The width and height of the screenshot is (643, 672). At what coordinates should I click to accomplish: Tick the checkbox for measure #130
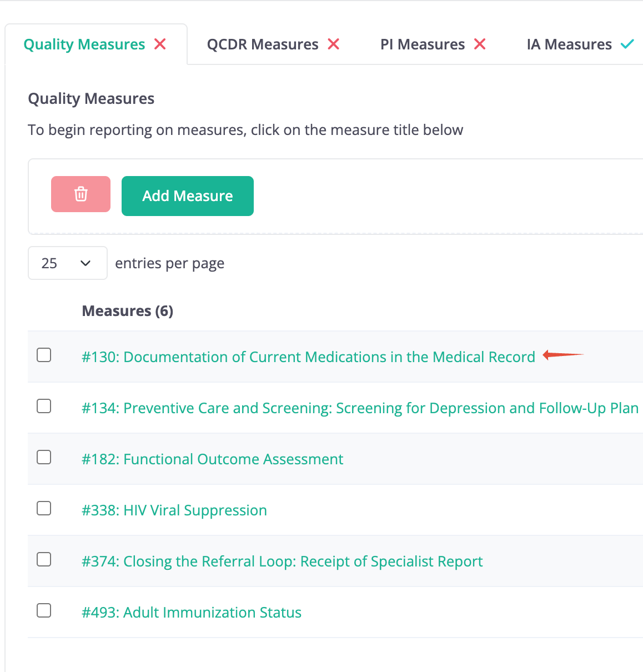44,355
